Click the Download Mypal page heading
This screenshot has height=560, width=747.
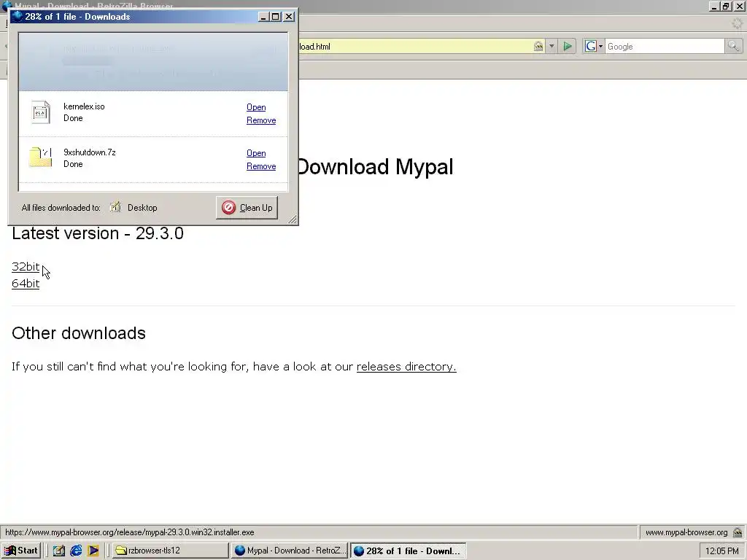(x=374, y=167)
